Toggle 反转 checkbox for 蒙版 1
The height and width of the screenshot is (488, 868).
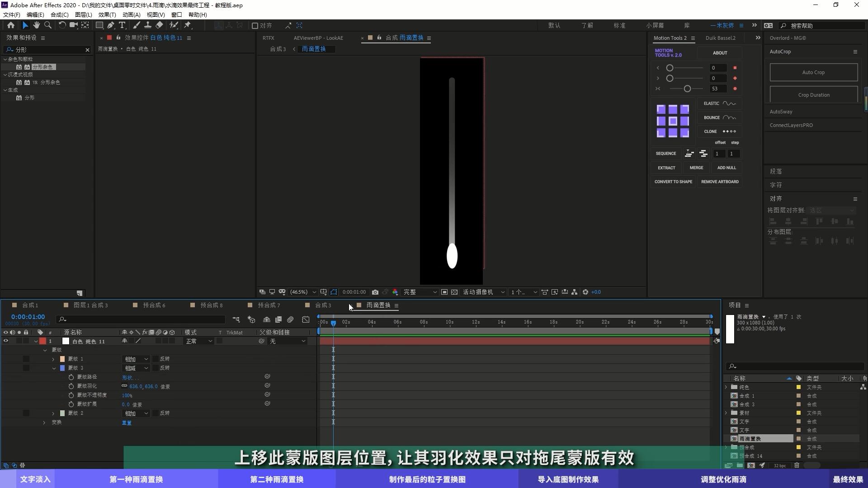click(156, 359)
